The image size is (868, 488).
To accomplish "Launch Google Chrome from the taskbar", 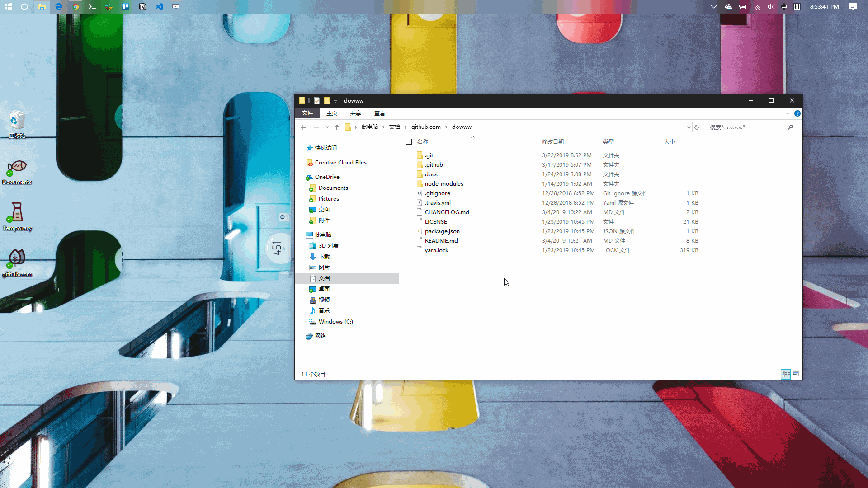I will 75,7.
